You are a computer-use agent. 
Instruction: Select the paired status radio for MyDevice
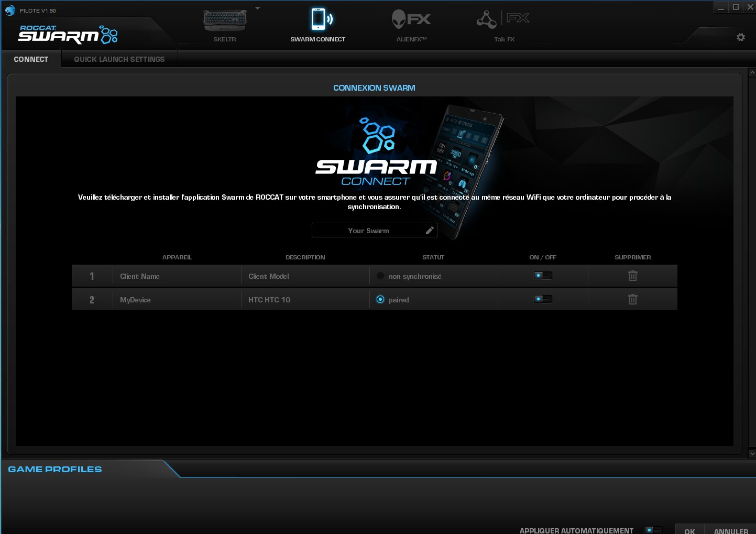point(380,299)
